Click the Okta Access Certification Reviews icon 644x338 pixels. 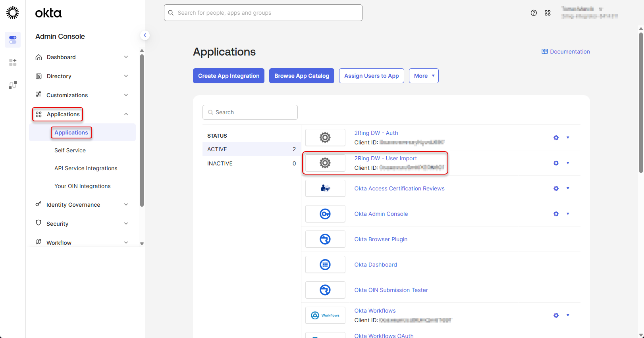click(325, 188)
